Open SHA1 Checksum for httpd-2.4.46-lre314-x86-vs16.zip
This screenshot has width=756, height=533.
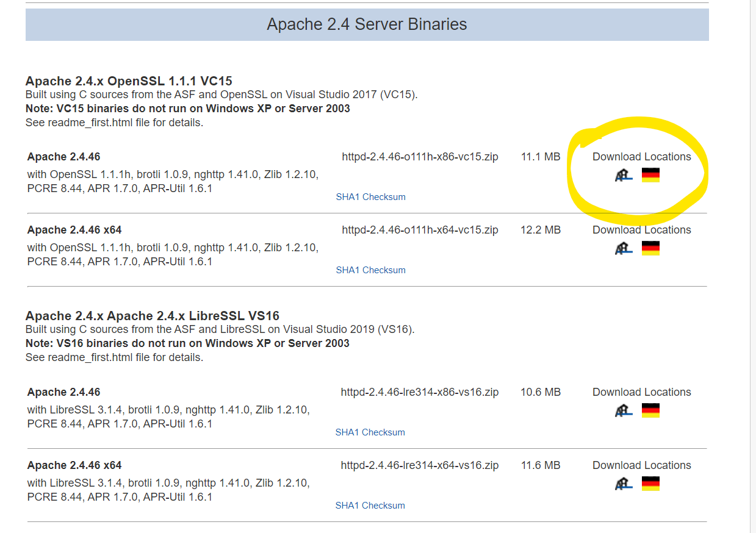click(x=370, y=432)
